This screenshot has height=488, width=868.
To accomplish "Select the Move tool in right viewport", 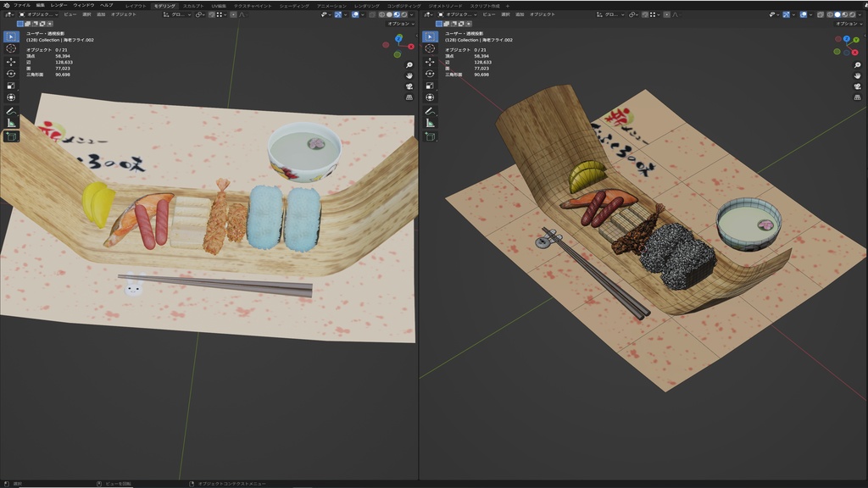I will pos(430,62).
